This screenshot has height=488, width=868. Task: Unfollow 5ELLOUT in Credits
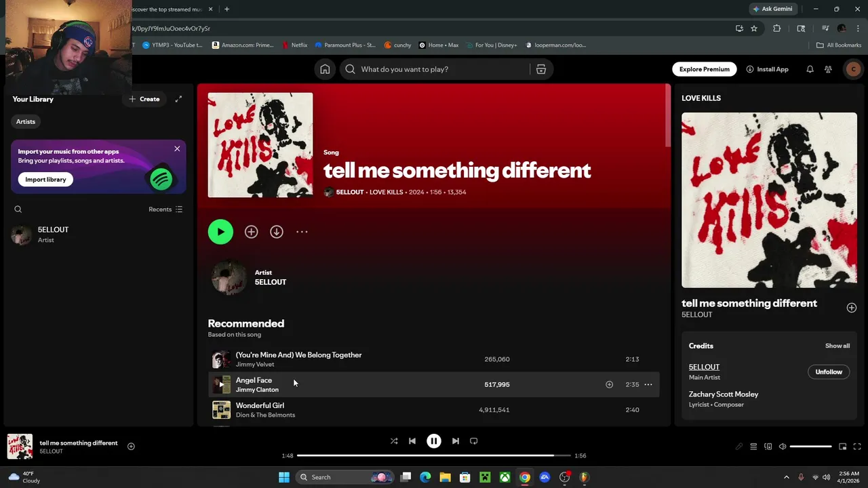coord(829,372)
